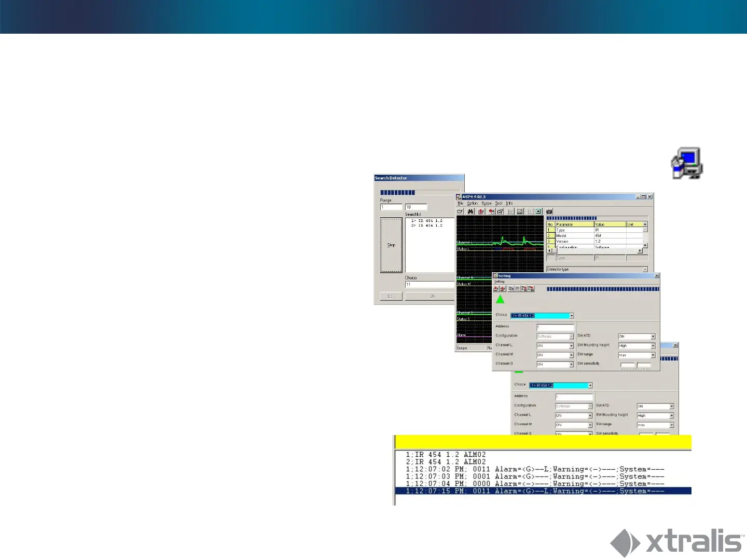Screen dimensions: 747x560
Task: Expand the Choice dropdown in front Setting window
Action: pos(572,316)
